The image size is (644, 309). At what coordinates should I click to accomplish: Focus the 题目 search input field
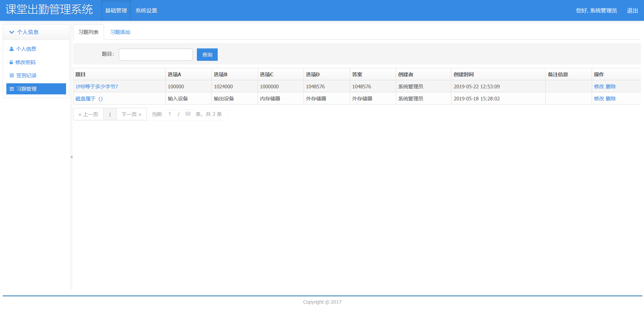pyautogui.click(x=156, y=55)
